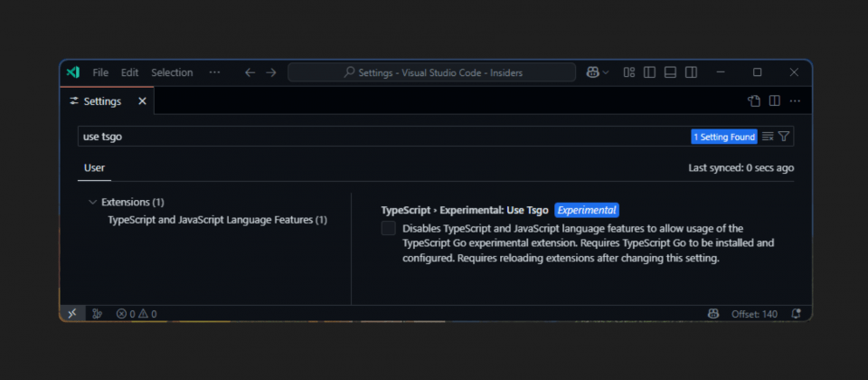Toggle the secondary side bar
This screenshot has width=868, height=380.
click(x=691, y=72)
